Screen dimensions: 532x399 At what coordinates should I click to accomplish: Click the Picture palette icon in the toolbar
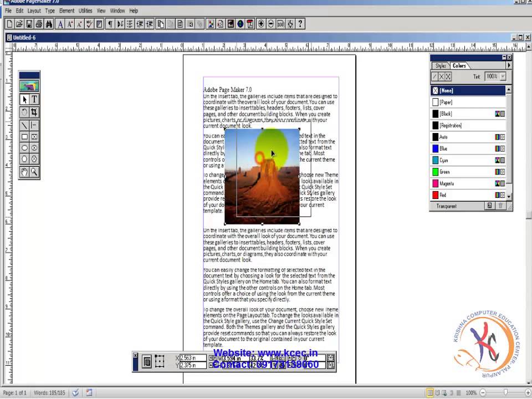(x=211, y=24)
